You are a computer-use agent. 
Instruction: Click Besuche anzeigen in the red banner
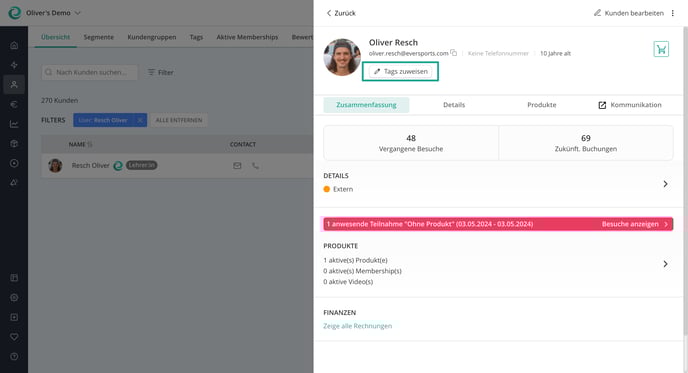(634, 224)
